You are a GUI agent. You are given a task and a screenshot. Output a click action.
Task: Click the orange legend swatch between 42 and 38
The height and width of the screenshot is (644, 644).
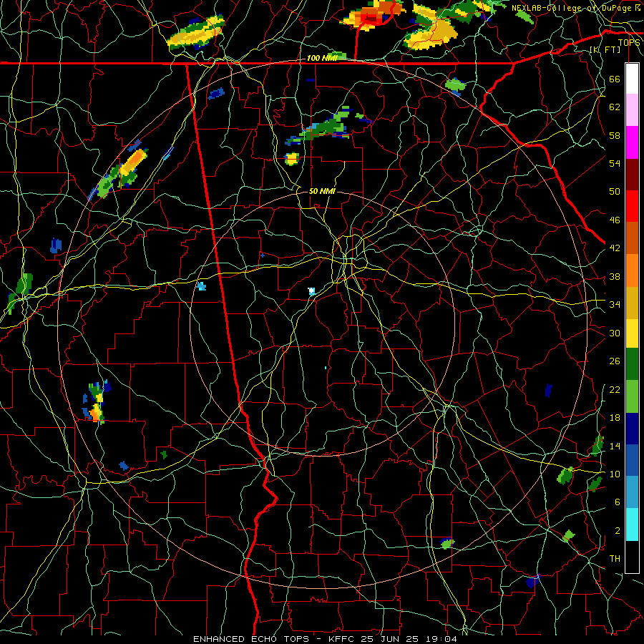(x=632, y=270)
